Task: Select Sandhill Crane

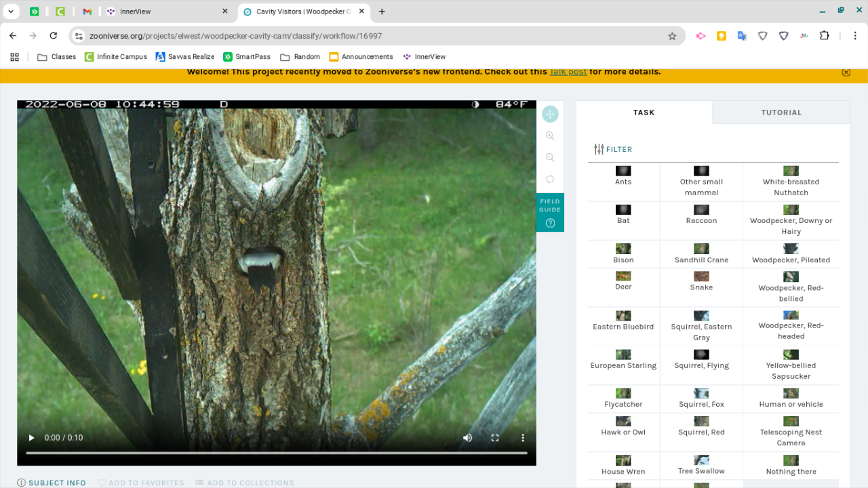Action: tap(701, 254)
